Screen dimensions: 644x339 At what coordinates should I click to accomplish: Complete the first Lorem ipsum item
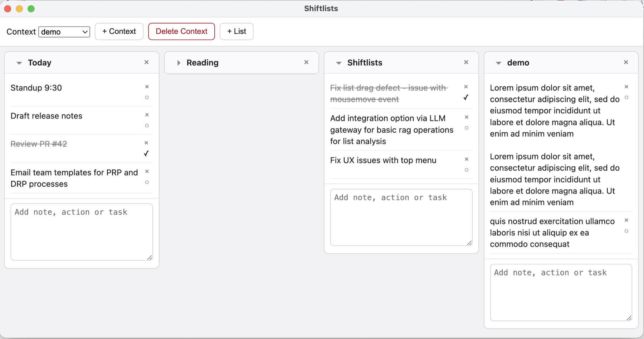(x=626, y=98)
